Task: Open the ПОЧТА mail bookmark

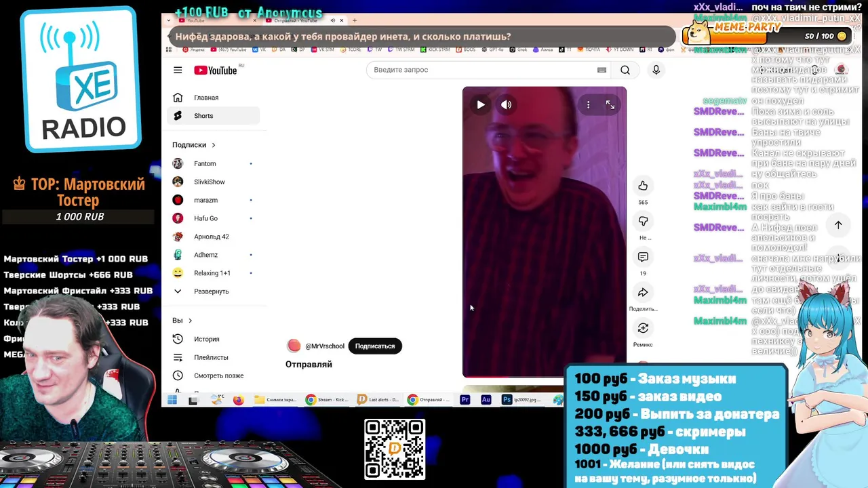Action: tap(589, 49)
